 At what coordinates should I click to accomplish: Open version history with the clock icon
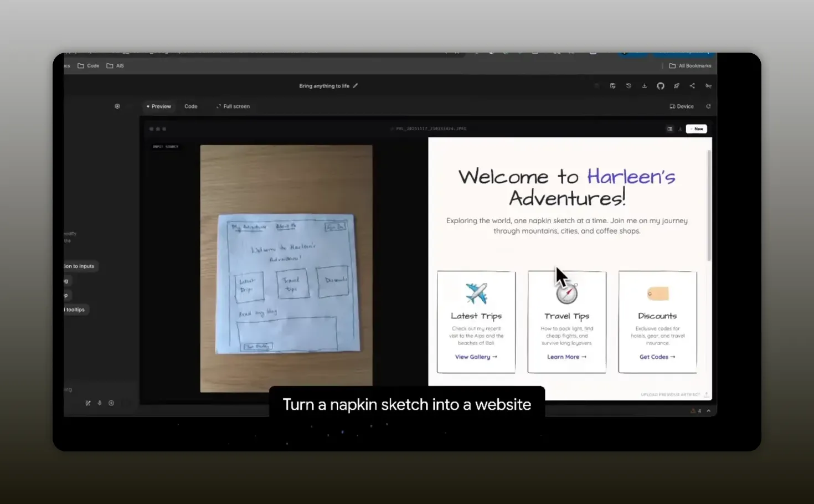[x=628, y=86]
